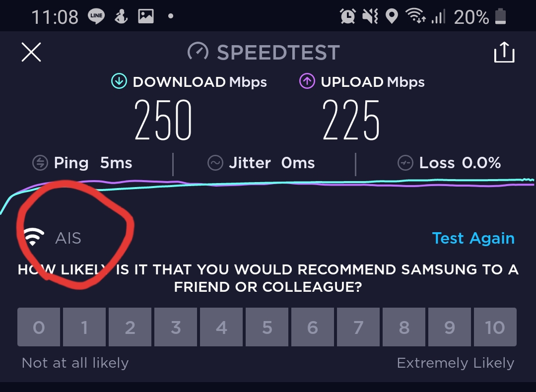Tap the upload speed value 225
This screenshot has height=392, width=536.
pyautogui.click(x=351, y=120)
